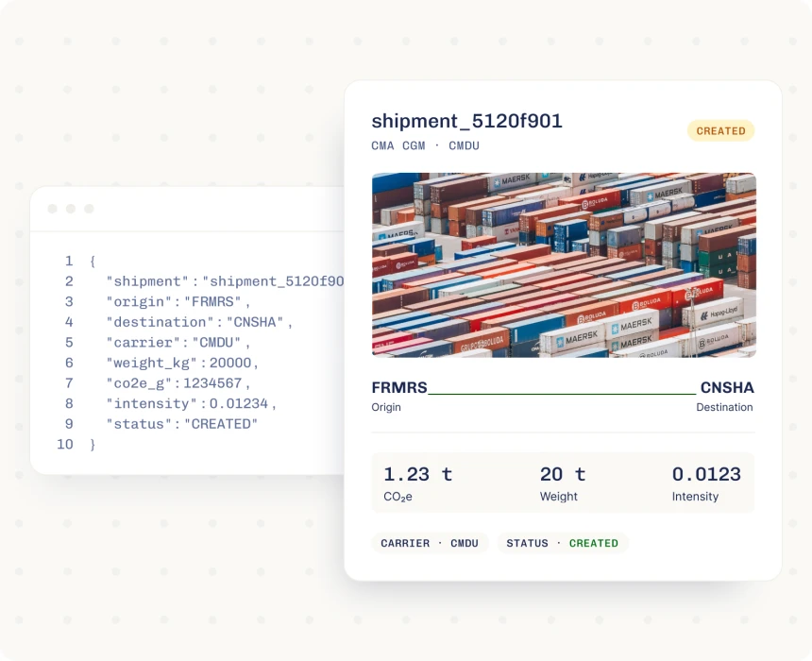Click the shipment_5120f901 card title
The width and height of the screenshot is (812, 661).
[x=466, y=121]
